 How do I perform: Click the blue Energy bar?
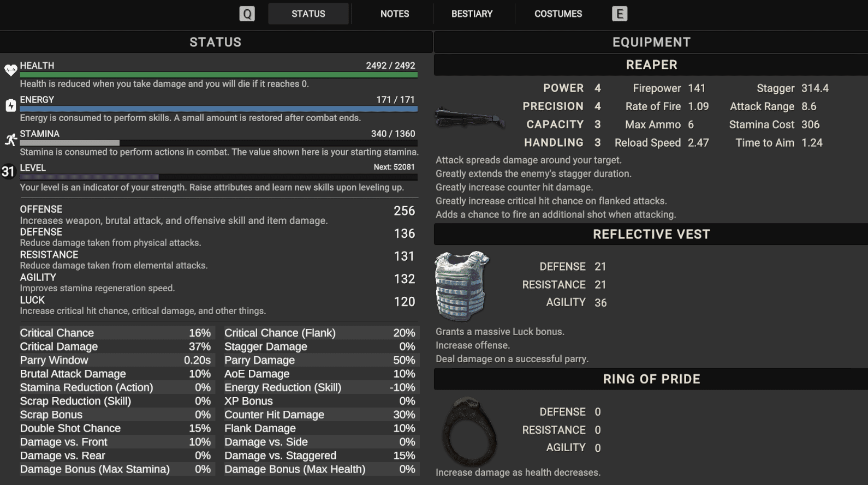coord(219,109)
